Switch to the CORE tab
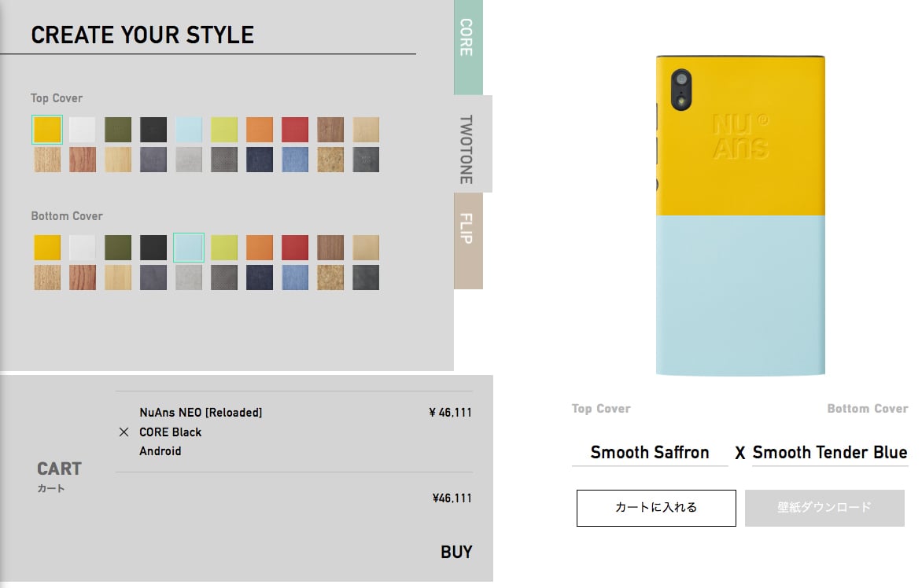922x588 pixels. 467,47
